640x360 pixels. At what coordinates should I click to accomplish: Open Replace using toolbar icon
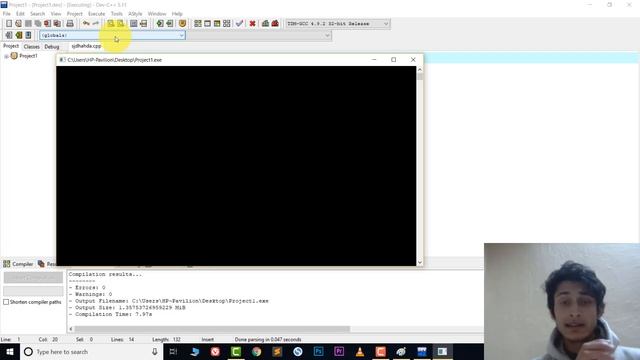pos(120,24)
